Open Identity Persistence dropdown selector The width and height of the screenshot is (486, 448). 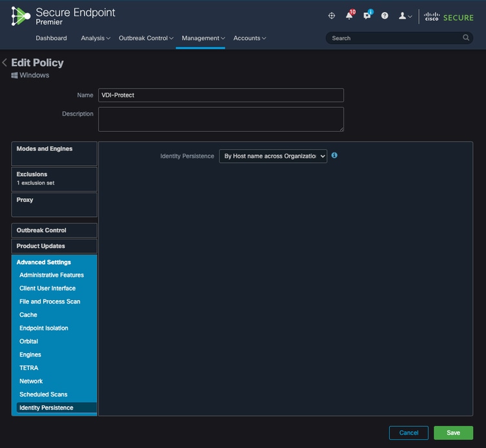pos(273,156)
